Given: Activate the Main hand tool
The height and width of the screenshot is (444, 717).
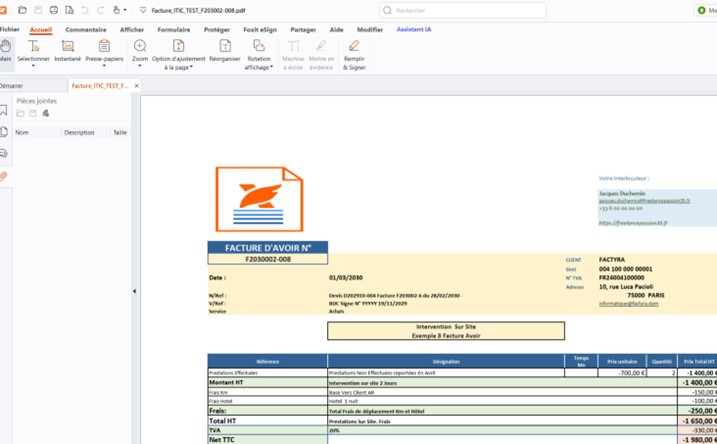Looking at the screenshot, I should click(x=5, y=51).
